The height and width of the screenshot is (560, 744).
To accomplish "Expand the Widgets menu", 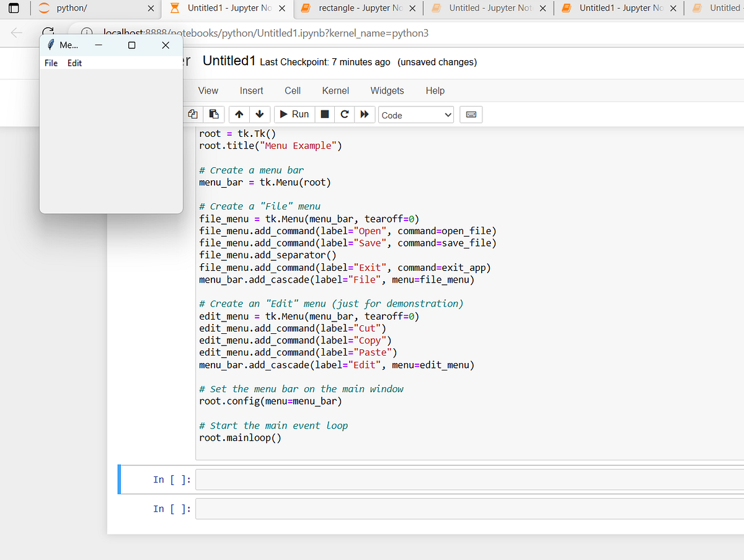I will tap(387, 90).
